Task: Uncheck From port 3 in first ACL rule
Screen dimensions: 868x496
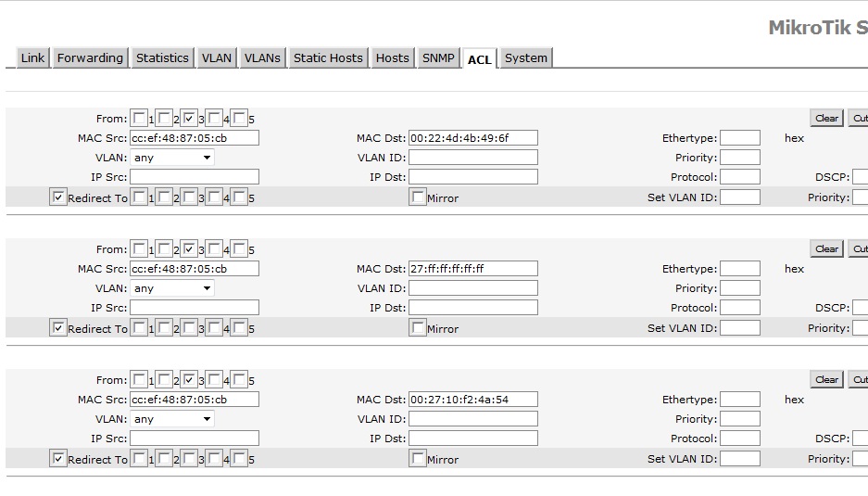Action: [x=189, y=118]
